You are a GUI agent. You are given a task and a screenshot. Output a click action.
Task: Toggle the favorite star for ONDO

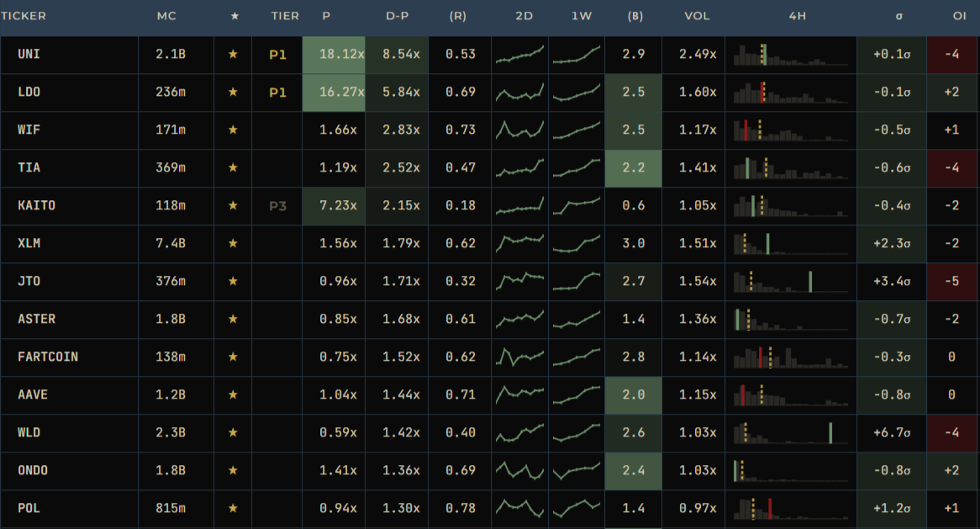click(x=233, y=470)
